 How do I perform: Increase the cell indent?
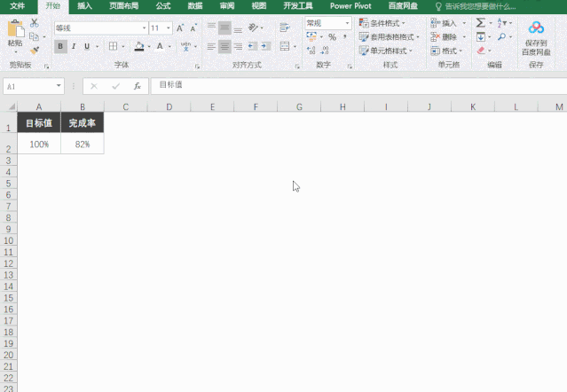266,46
